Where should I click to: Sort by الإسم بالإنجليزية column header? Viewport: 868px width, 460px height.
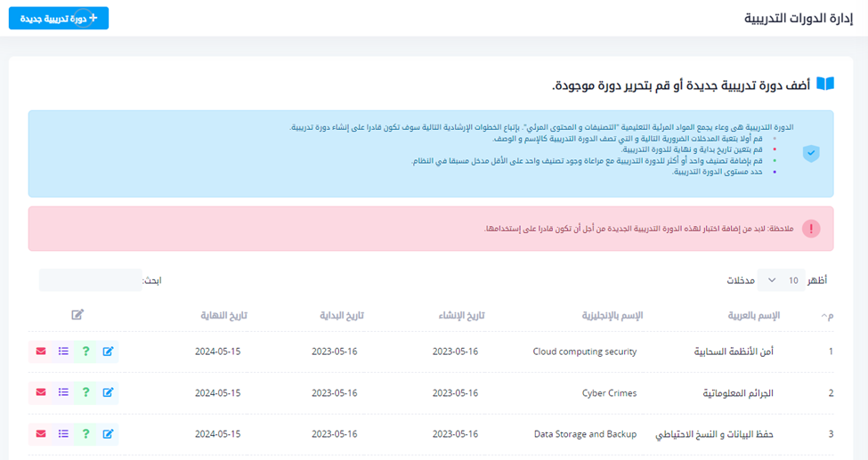pos(606,316)
